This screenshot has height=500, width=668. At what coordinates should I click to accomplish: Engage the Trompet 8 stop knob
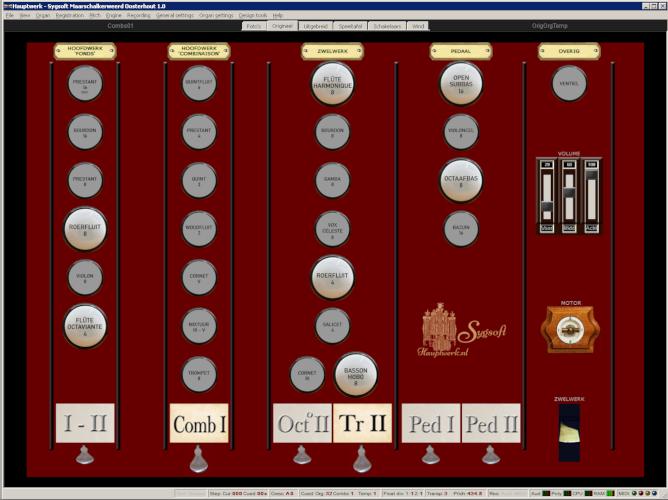[x=199, y=374]
